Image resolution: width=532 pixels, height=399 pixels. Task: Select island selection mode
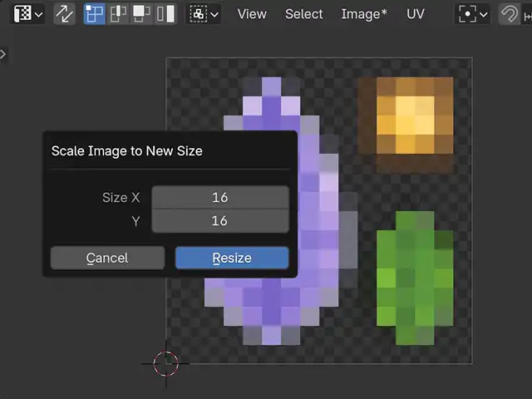click(165, 14)
